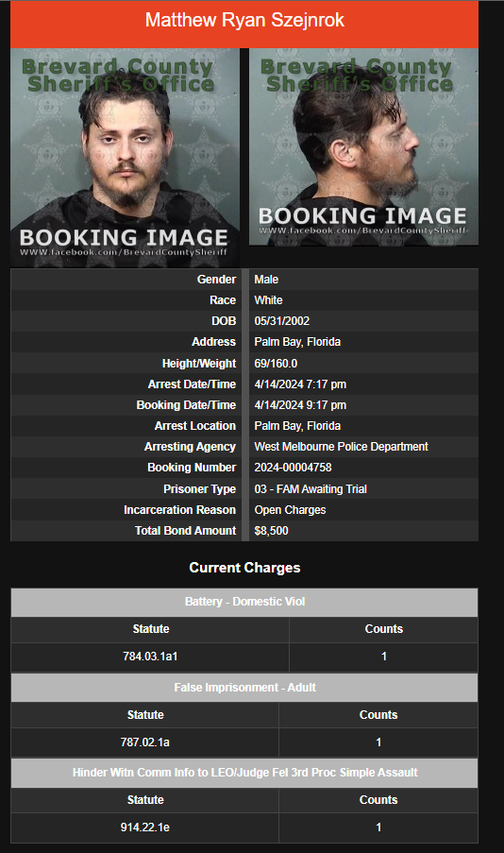Click the 'Battery - Domestic Viol' charge header
Screen dimensions: 504x853
click(244, 602)
